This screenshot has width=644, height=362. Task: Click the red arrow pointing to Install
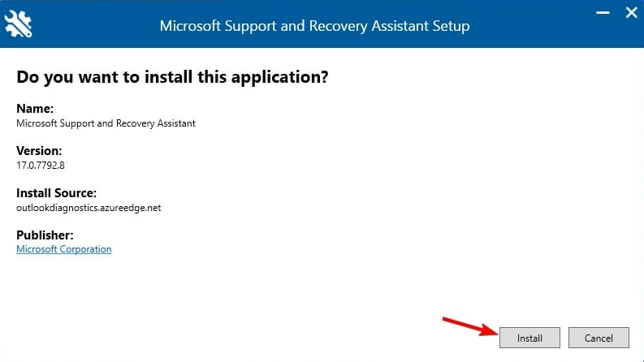470,326
